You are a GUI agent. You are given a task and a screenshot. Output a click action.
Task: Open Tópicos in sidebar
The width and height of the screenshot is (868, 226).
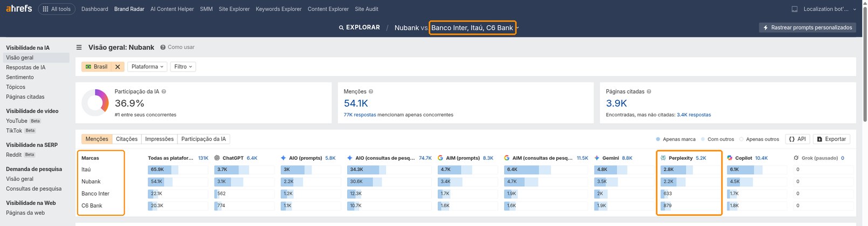(16, 87)
